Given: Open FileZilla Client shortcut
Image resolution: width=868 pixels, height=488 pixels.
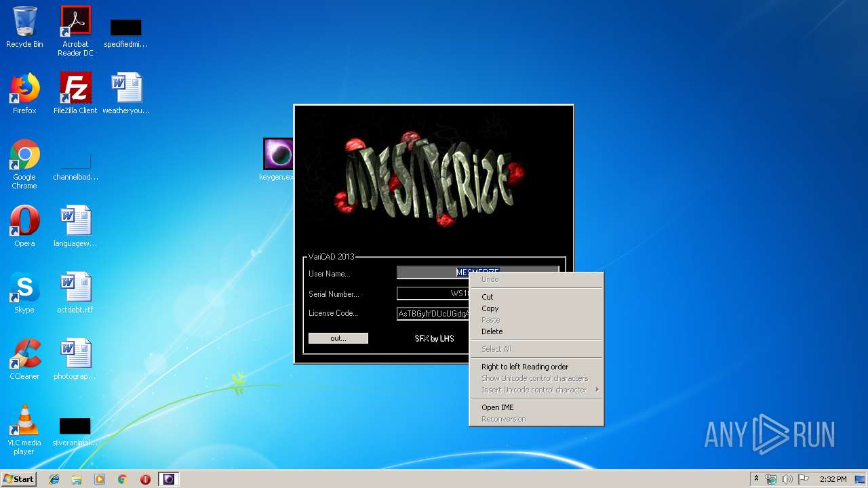Looking at the screenshot, I should click(x=75, y=94).
